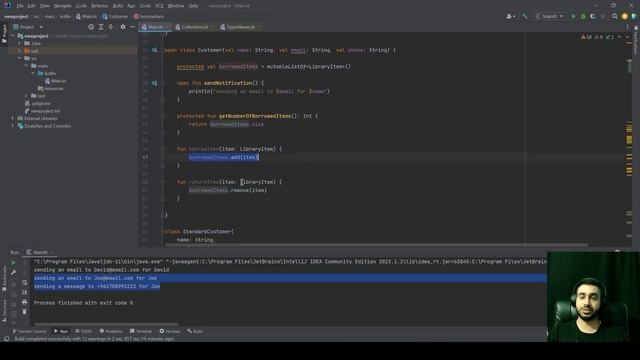Open the Navigate menu

pos(62,6)
